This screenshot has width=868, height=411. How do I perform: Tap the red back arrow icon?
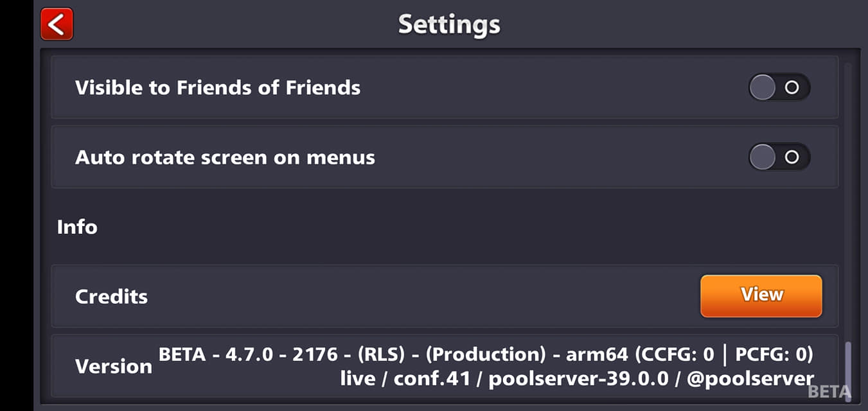click(57, 24)
